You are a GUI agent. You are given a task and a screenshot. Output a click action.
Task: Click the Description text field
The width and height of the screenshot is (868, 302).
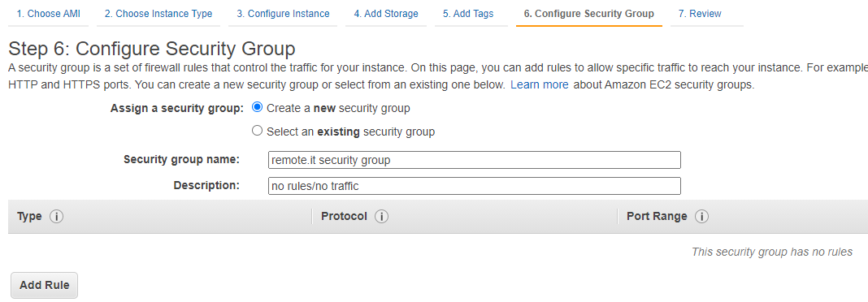pyautogui.click(x=475, y=186)
